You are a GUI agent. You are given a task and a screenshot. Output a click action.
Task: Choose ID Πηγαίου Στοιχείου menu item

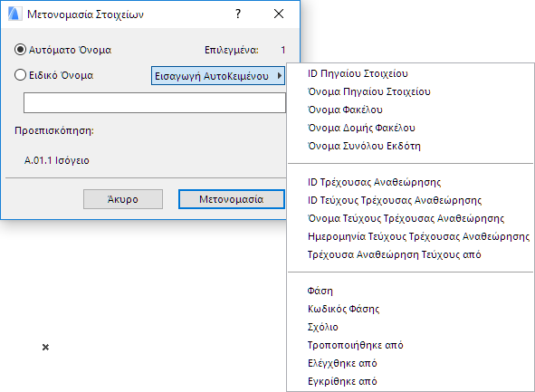coord(410,73)
